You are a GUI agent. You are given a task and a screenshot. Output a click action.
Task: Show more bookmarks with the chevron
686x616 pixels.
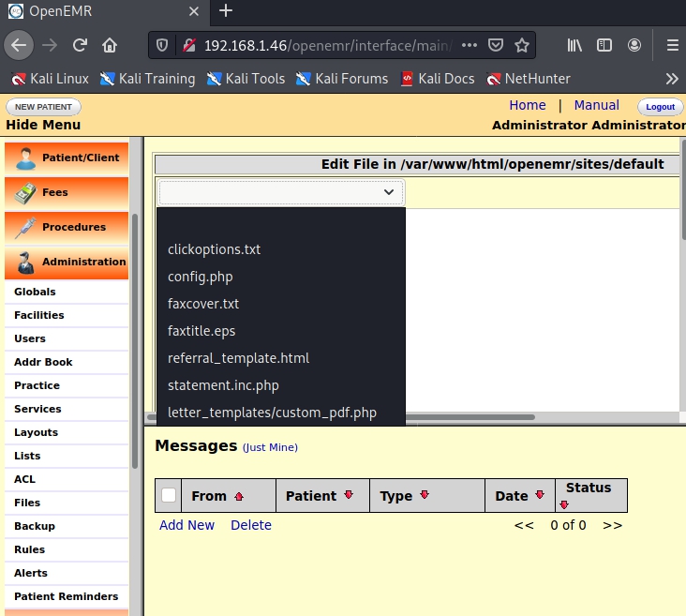point(672,79)
